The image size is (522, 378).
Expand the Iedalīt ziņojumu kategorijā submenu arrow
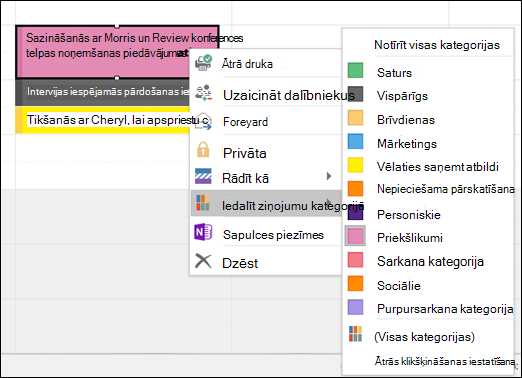tap(329, 202)
